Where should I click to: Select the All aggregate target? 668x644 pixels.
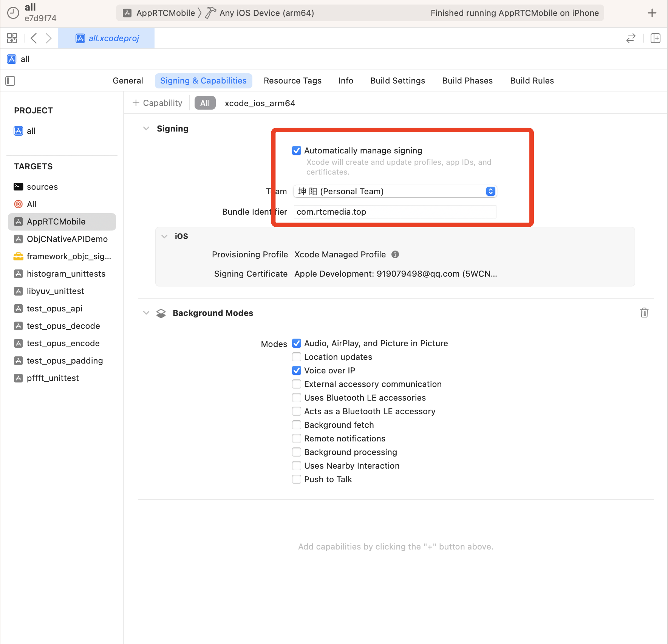62,204
